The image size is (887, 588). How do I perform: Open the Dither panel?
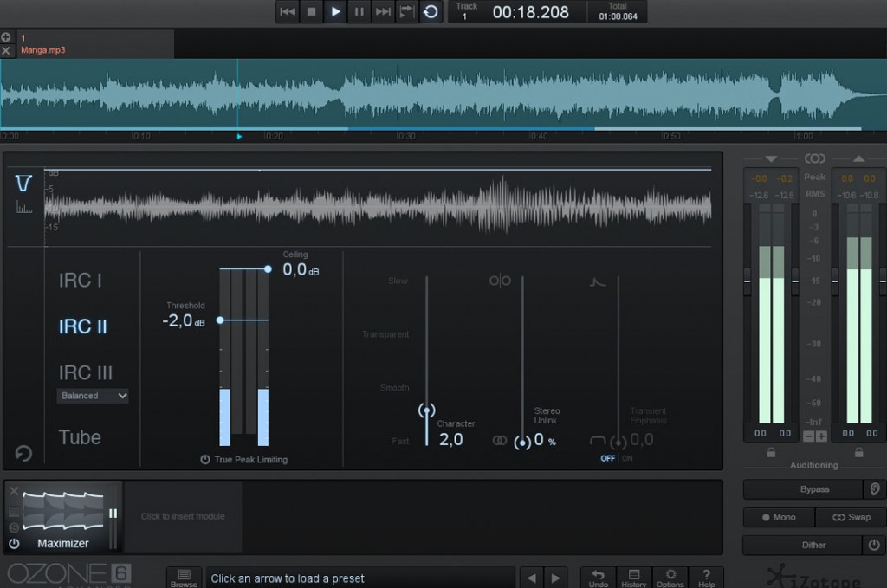tap(803, 545)
